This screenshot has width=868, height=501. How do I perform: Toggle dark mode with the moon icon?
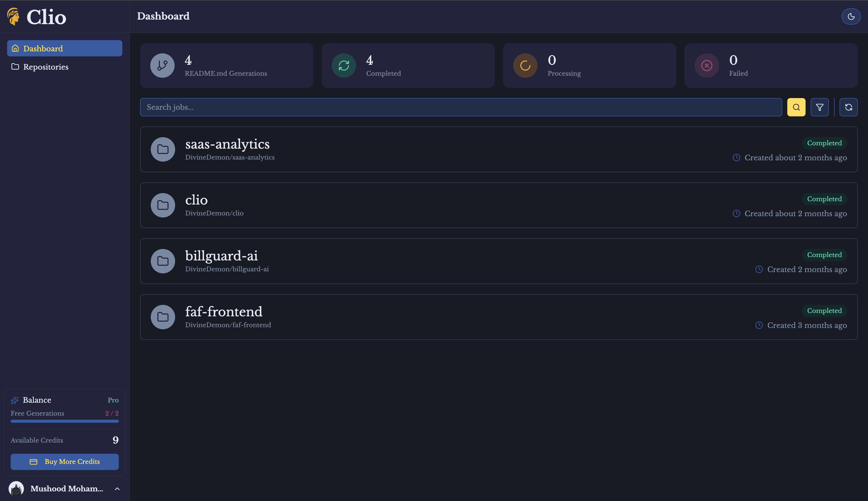point(851,16)
